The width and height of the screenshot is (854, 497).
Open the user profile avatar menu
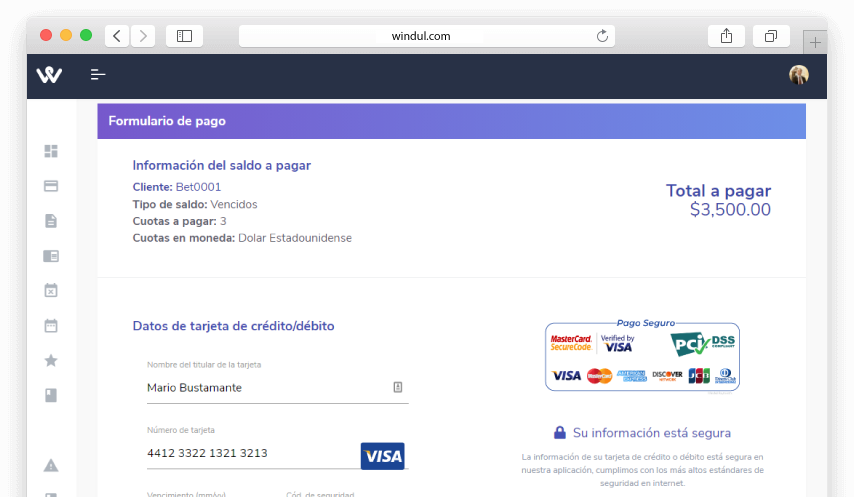[x=798, y=75]
